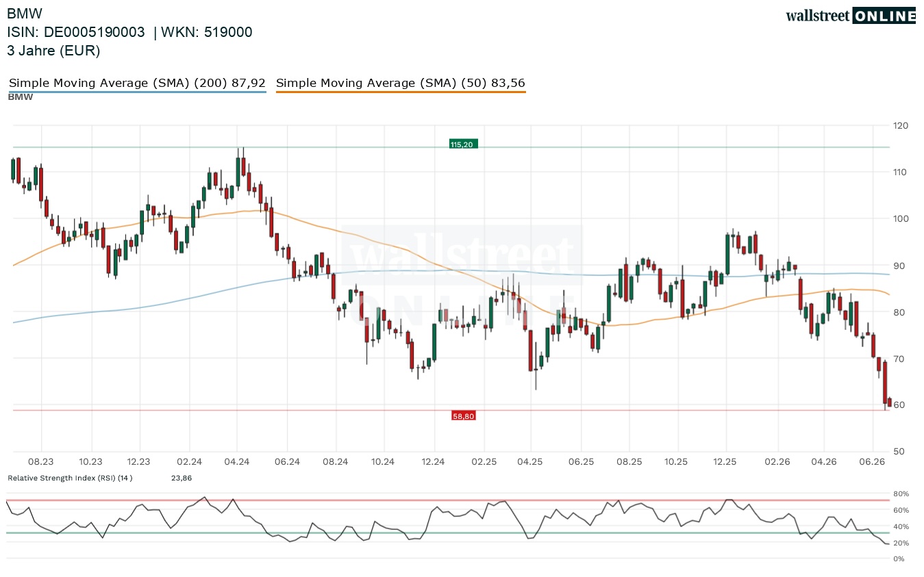Click the 60% RSI axis label
Screen dimensions: 924x577
pos(899,510)
